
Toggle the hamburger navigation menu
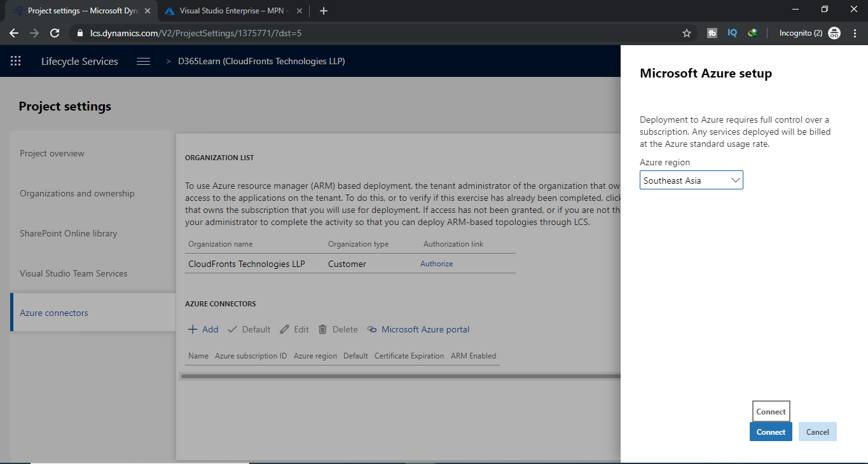[x=144, y=61]
